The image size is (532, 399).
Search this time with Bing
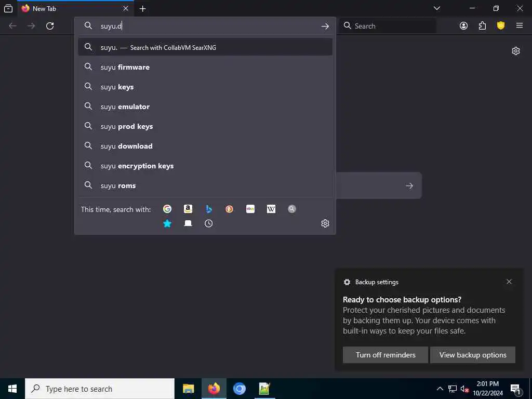209,209
